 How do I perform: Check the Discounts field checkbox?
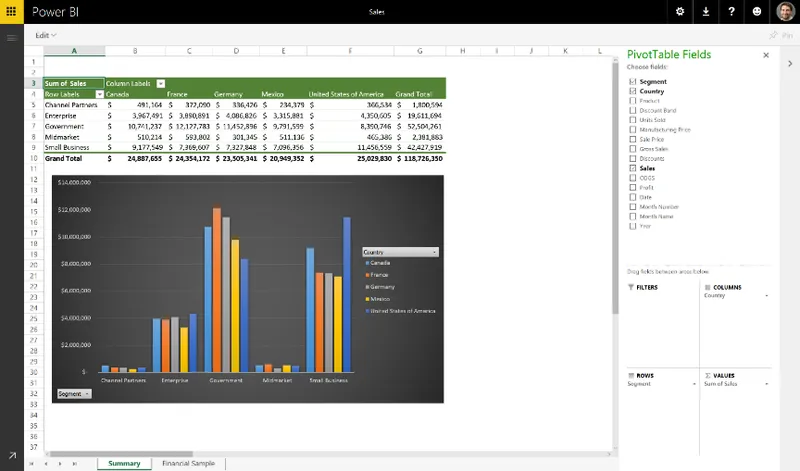(x=633, y=159)
